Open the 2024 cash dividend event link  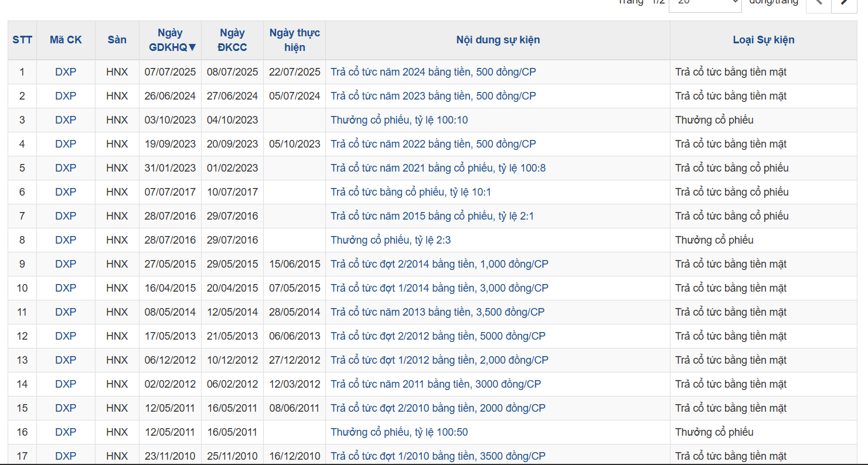pos(433,72)
